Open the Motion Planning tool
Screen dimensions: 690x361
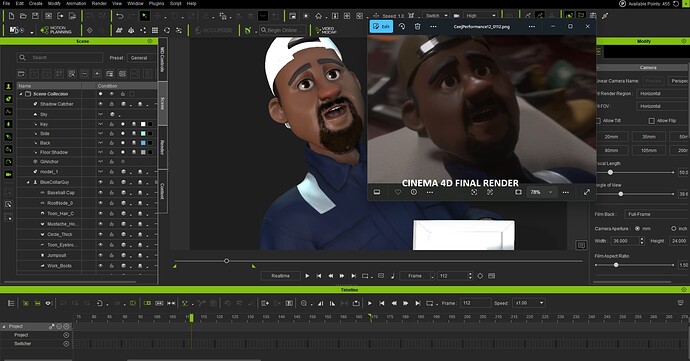tap(56, 30)
